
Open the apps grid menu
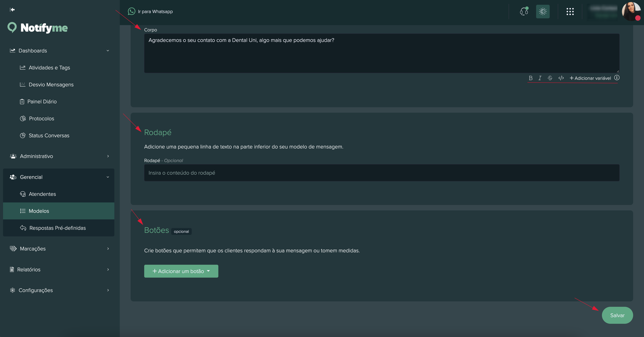pyautogui.click(x=570, y=12)
